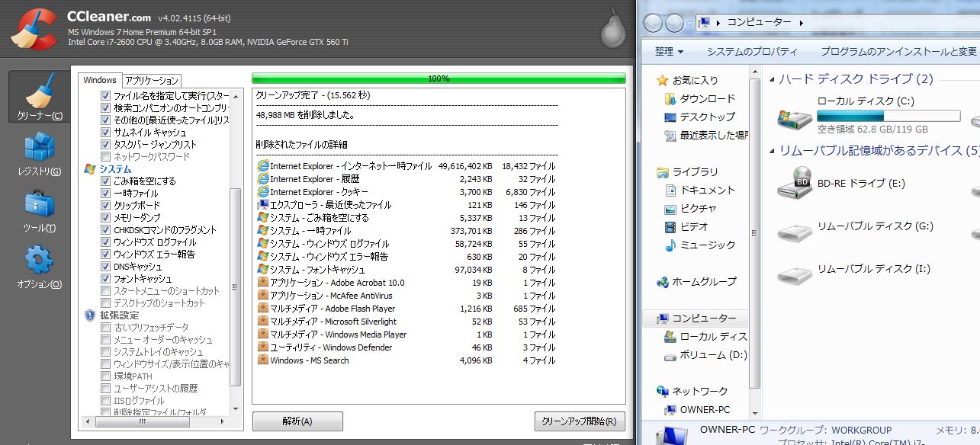Click options tree horizontal scrollbar
980x445 pixels.
point(142,421)
